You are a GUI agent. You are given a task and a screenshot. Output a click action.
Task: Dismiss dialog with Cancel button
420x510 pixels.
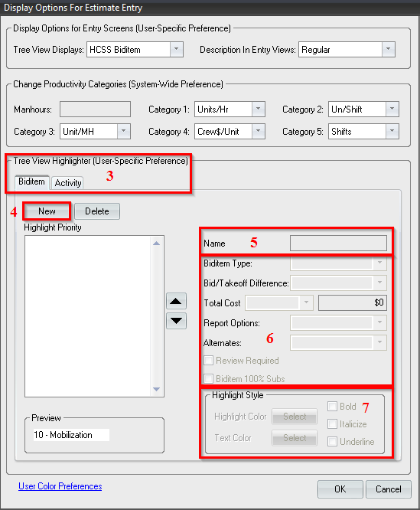[x=389, y=489]
